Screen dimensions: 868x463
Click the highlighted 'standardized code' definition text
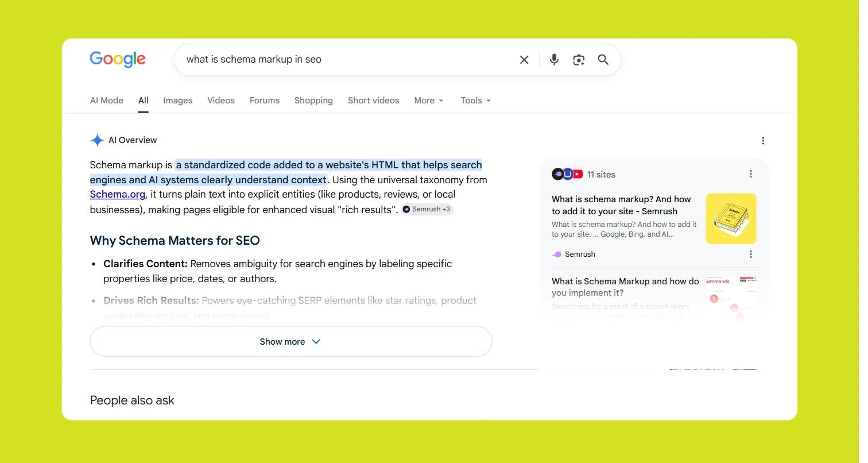286,172
